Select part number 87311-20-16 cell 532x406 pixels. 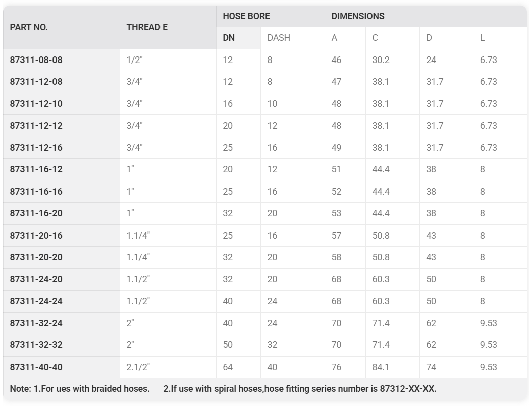click(62, 235)
